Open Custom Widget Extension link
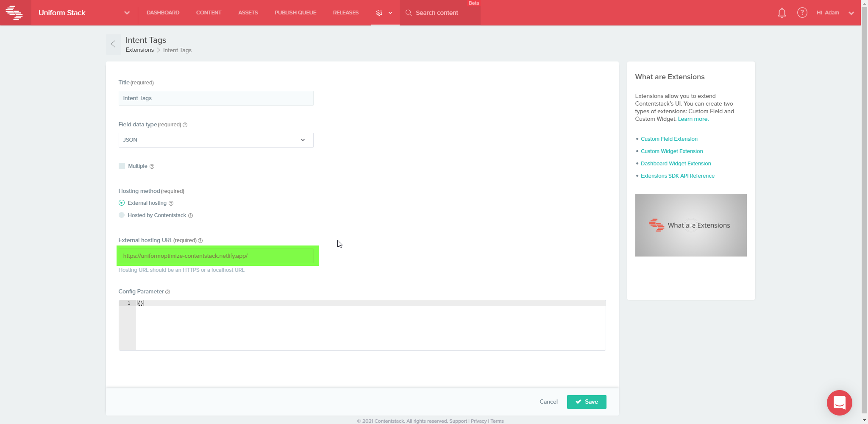This screenshot has height=424, width=868. click(672, 151)
